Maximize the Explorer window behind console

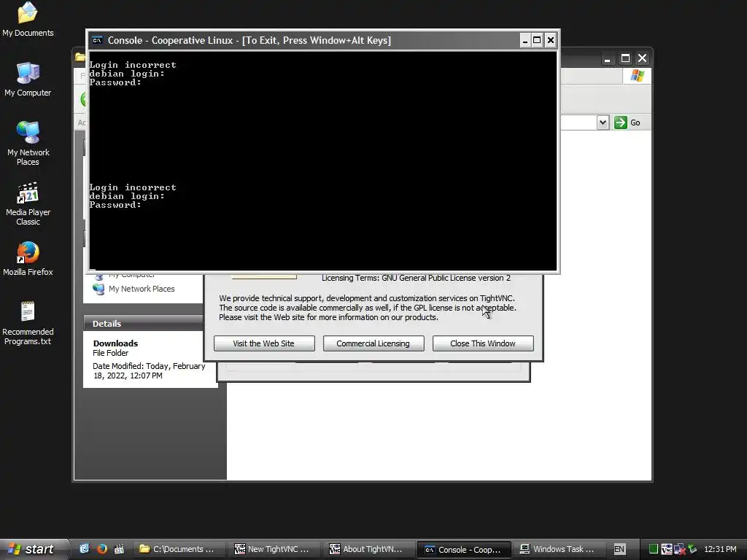625,58
